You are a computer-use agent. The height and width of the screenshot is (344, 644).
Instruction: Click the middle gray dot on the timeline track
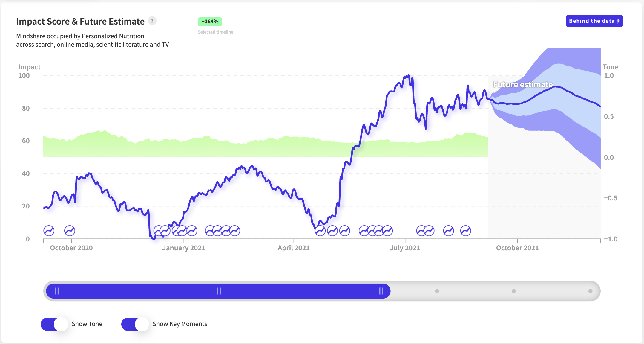[x=514, y=291]
